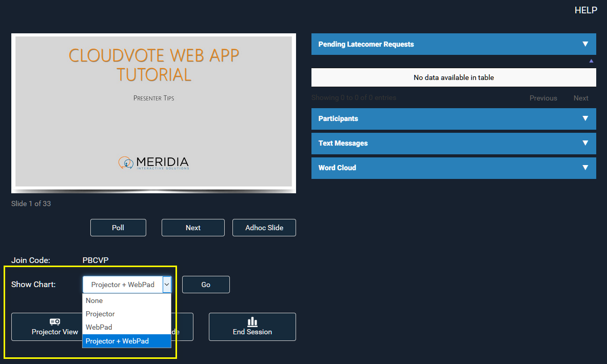Click the Go button

[x=206, y=285]
